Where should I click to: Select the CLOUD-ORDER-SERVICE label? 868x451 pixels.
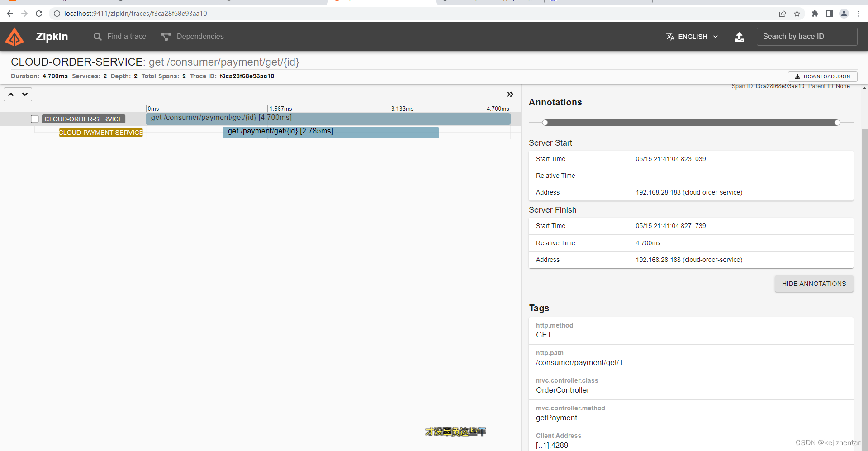point(84,119)
